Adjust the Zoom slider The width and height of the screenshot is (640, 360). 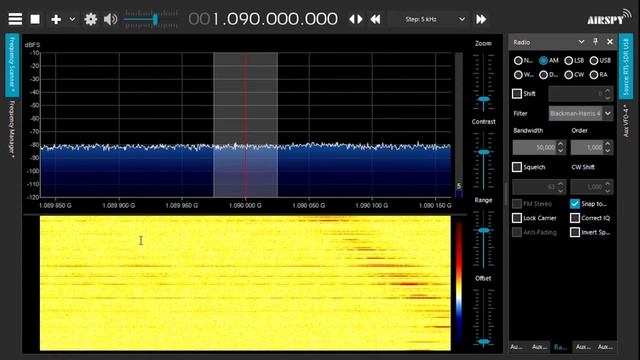(484, 99)
